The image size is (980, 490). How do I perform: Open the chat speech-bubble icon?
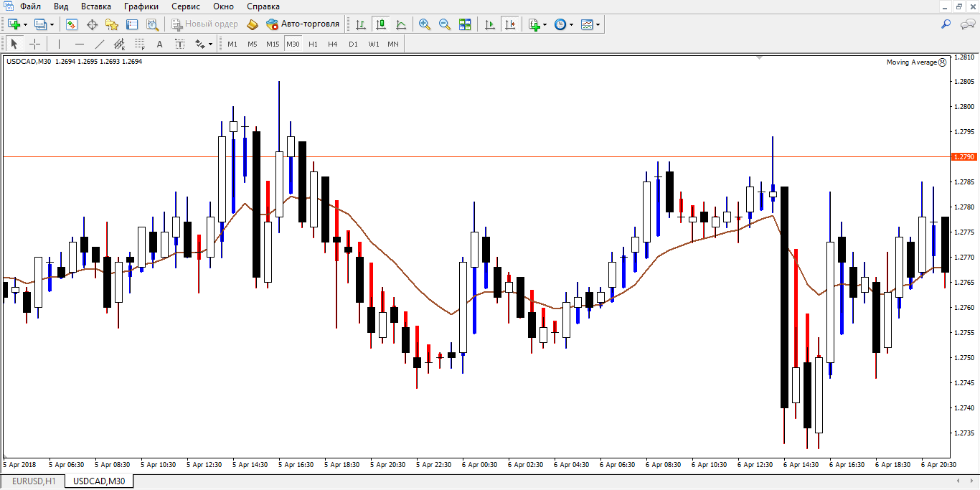[966, 24]
